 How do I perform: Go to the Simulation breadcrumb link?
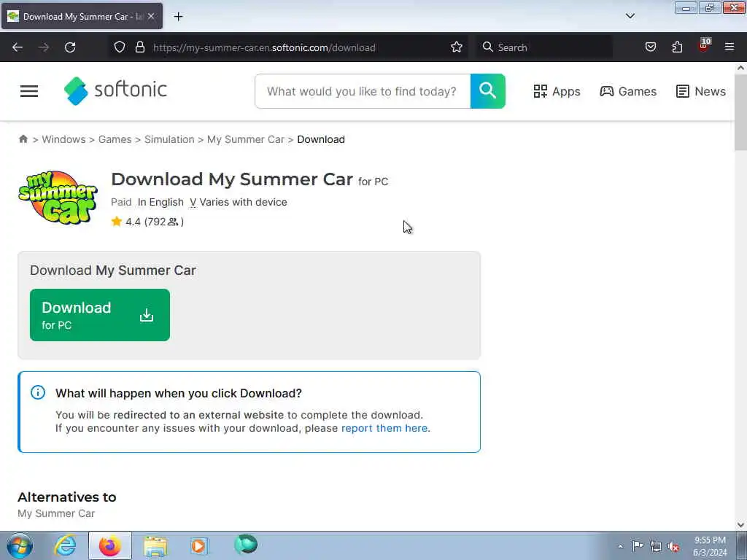pos(169,139)
